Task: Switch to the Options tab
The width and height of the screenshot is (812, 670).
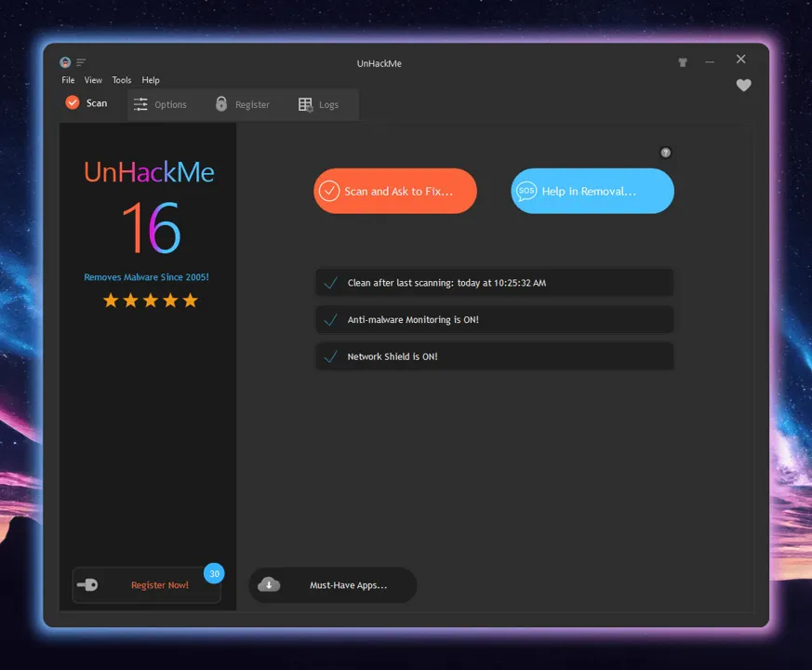Action: [160, 104]
